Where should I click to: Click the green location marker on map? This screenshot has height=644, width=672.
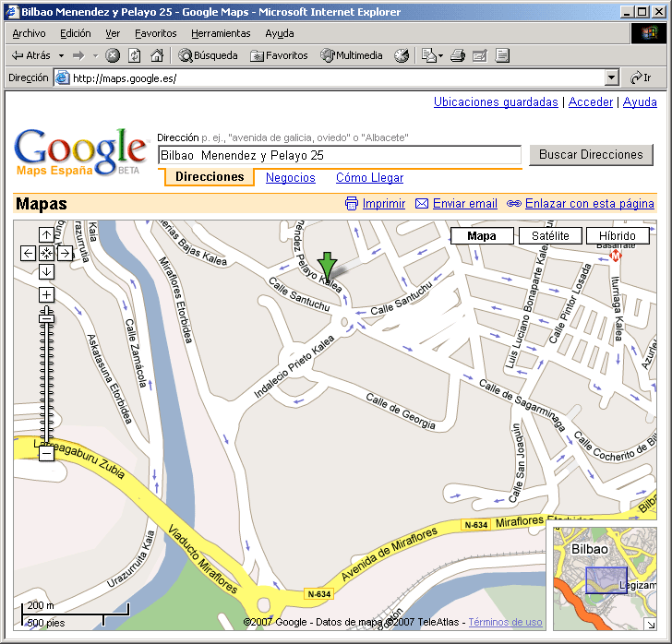point(327,265)
